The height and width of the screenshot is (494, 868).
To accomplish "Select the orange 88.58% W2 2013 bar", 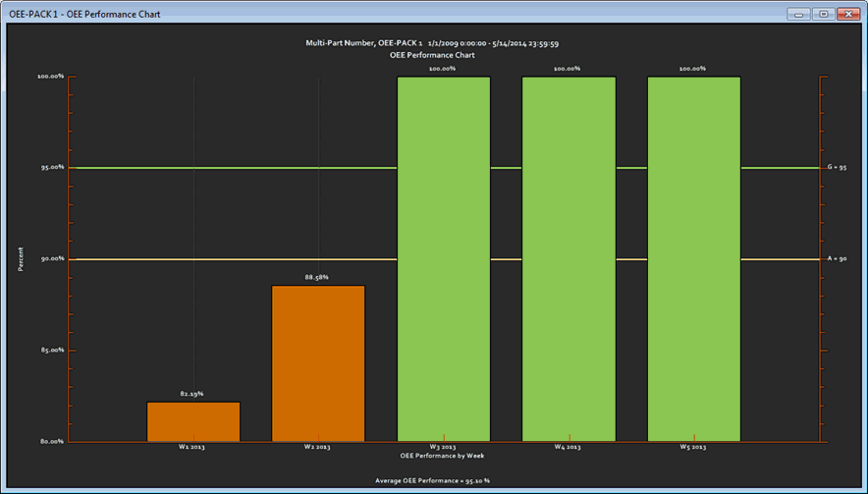I will pos(318,363).
